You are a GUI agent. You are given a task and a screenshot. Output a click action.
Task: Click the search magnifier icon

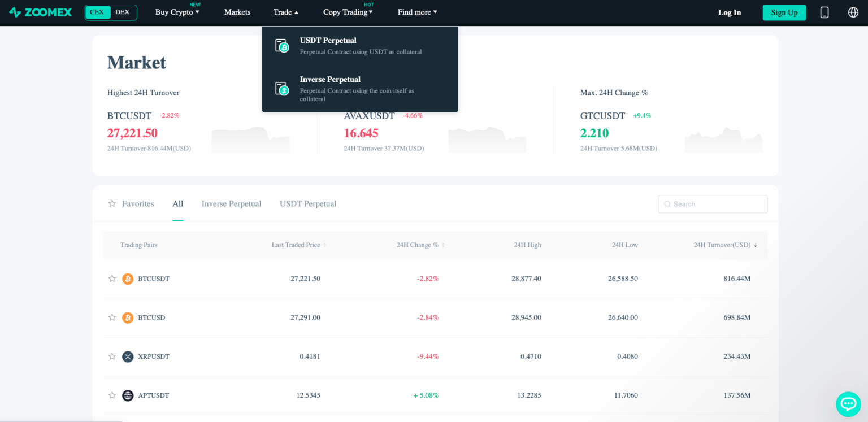click(667, 204)
